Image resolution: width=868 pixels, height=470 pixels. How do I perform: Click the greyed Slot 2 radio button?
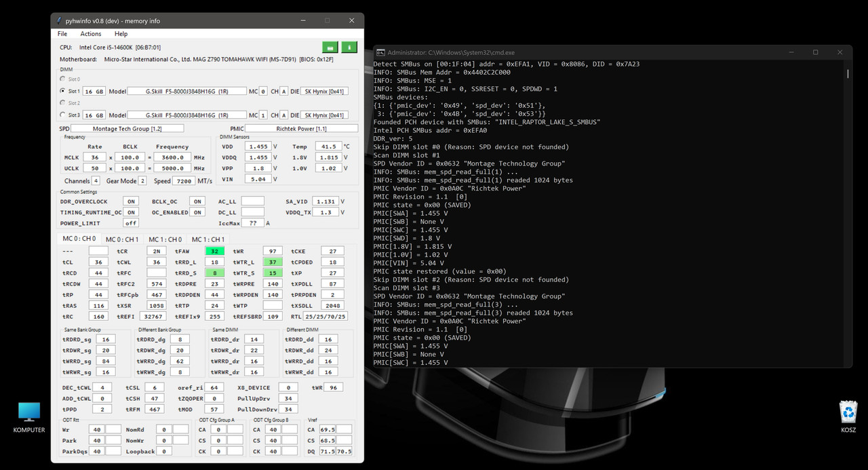pyautogui.click(x=64, y=103)
